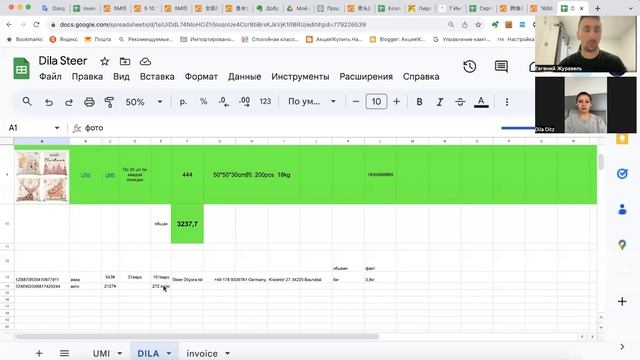Increase decimal places
This screenshot has width=640, height=360.
pos(244,102)
